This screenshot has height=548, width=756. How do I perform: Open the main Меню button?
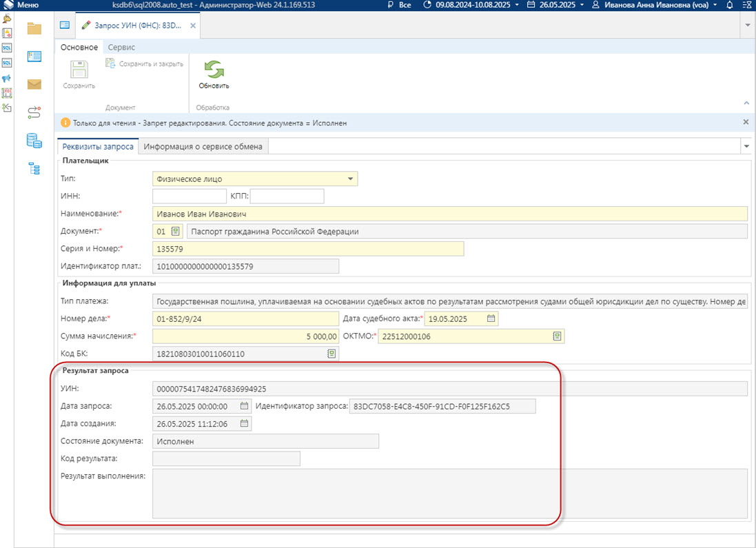21,5
